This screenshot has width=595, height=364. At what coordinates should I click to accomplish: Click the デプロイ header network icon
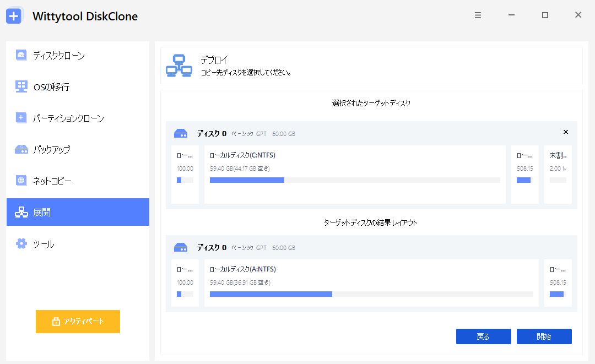[178, 66]
